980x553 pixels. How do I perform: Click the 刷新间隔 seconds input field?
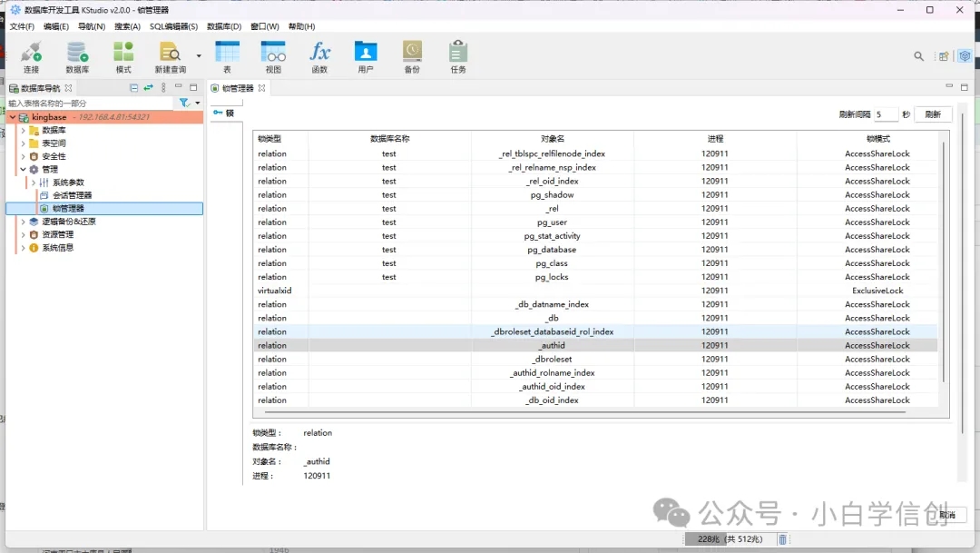(887, 114)
